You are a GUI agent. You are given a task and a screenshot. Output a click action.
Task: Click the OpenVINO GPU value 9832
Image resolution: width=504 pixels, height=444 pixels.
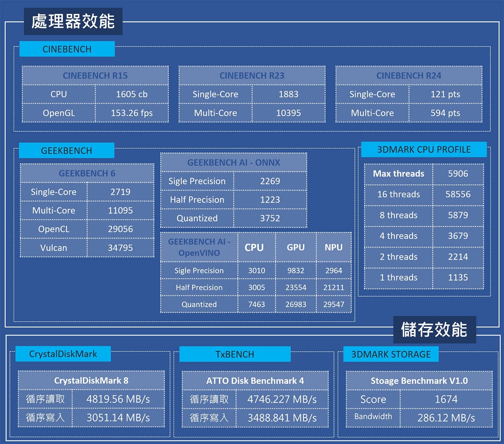coord(296,271)
